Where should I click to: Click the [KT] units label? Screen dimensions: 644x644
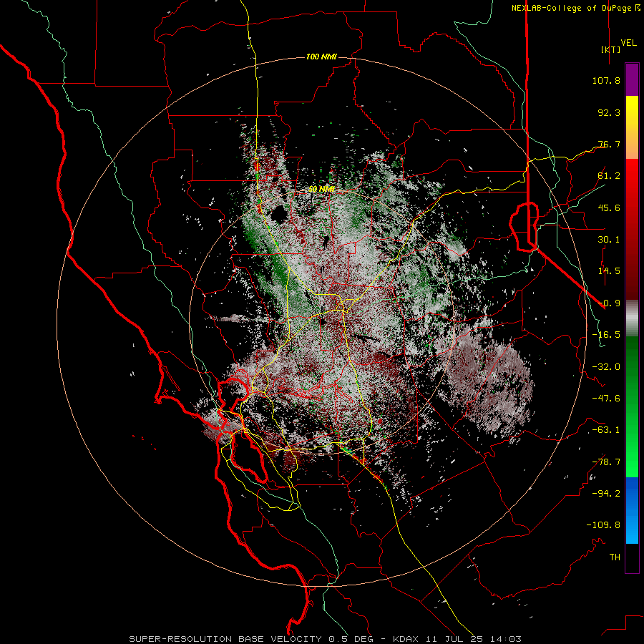[x=611, y=49]
